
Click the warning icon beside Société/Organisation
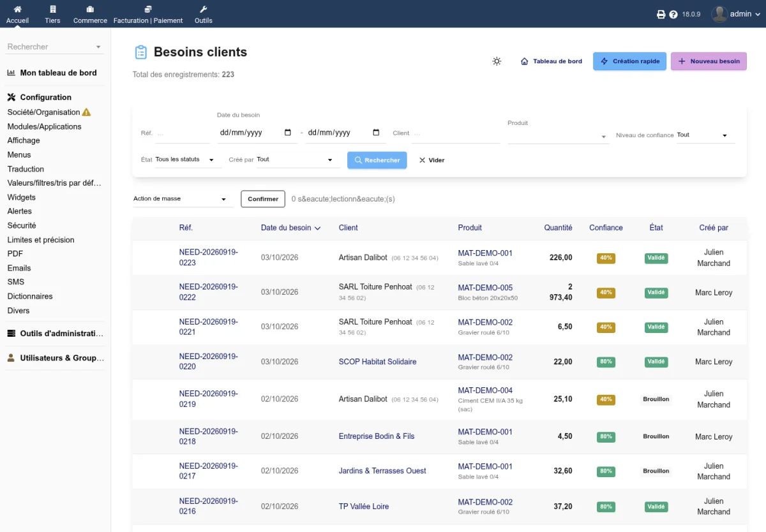(x=87, y=112)
